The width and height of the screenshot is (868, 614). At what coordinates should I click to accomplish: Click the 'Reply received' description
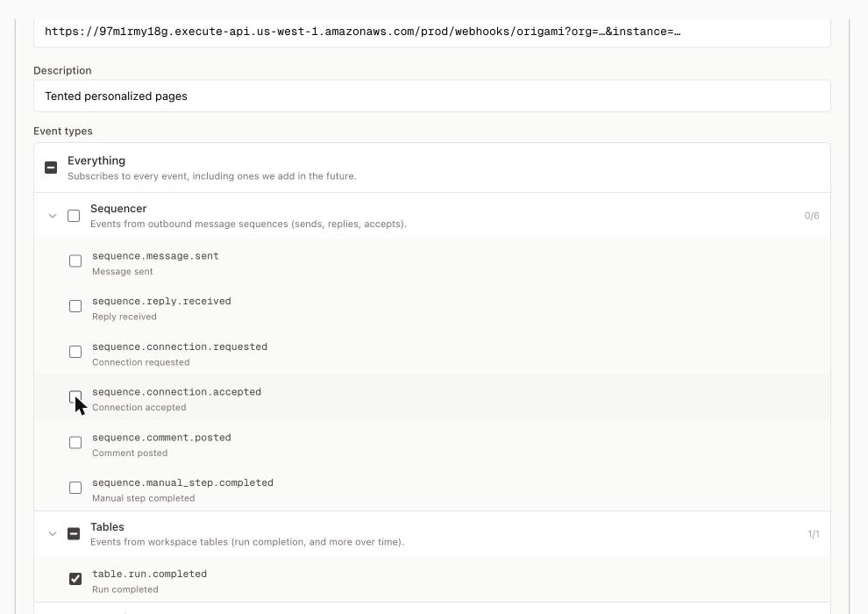pyautogui.click(x=124, y=317)
